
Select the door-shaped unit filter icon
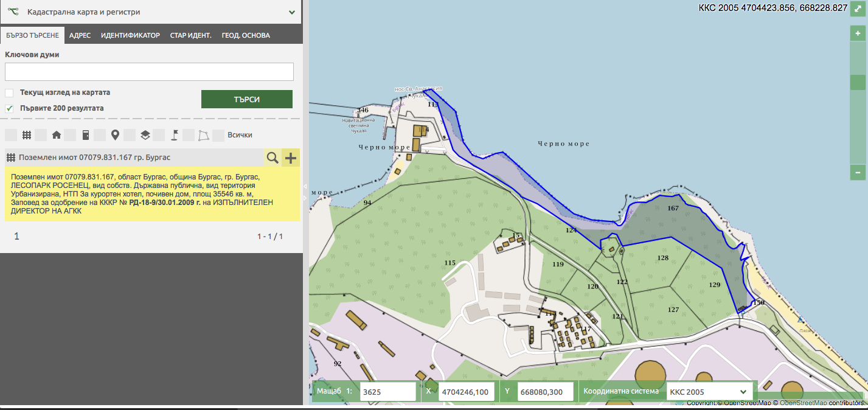(x=86, y=135)
